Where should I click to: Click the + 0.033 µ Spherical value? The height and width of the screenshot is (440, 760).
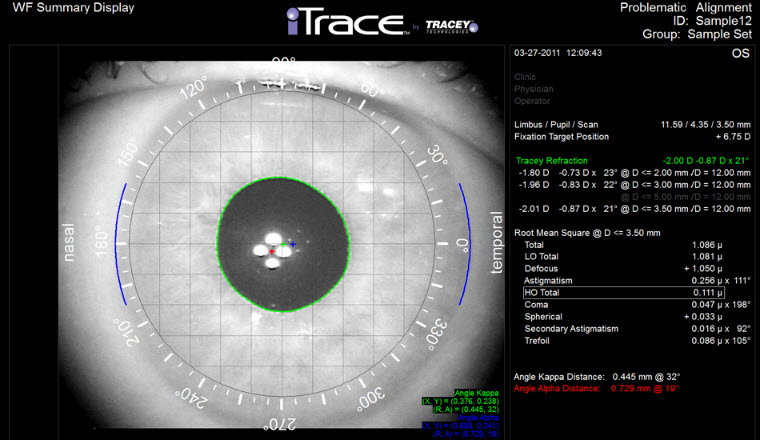point(703,316)
